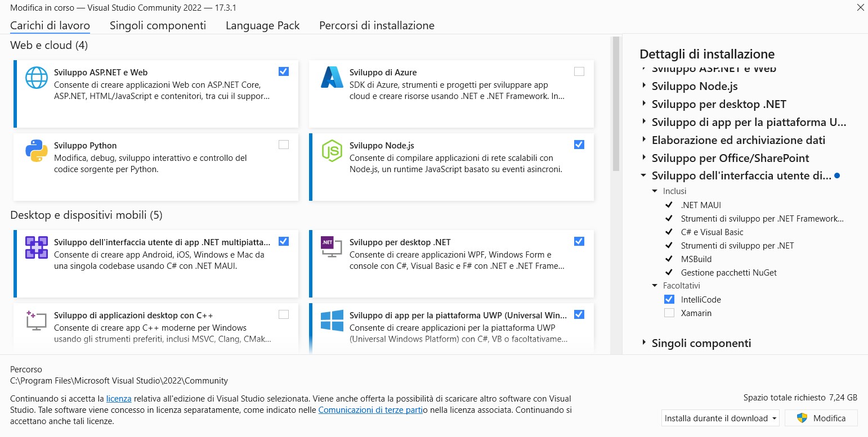Open the Language Pack tab
The height and width of the screenshot is (437, 868).
(262, 25)
